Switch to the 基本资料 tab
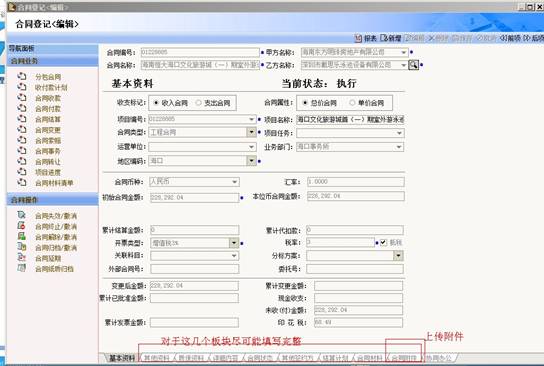Screen dimensions: 544x366 pos(122,358)
